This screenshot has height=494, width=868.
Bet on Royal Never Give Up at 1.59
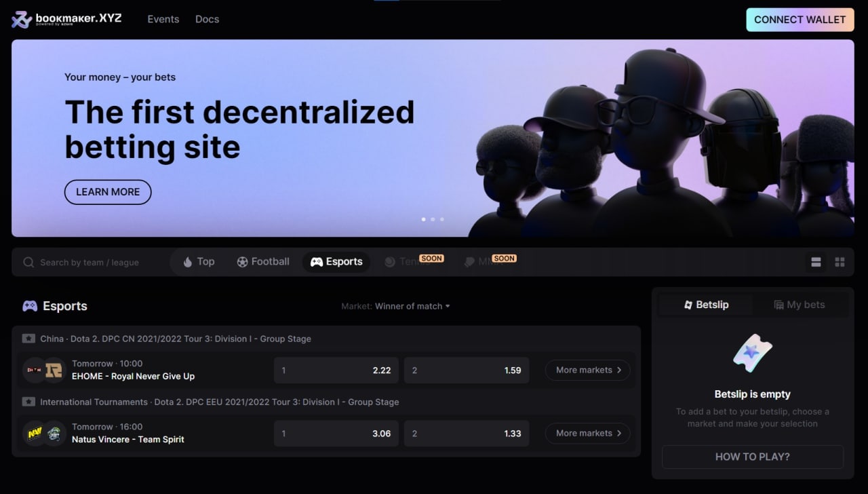coord(467,370)
